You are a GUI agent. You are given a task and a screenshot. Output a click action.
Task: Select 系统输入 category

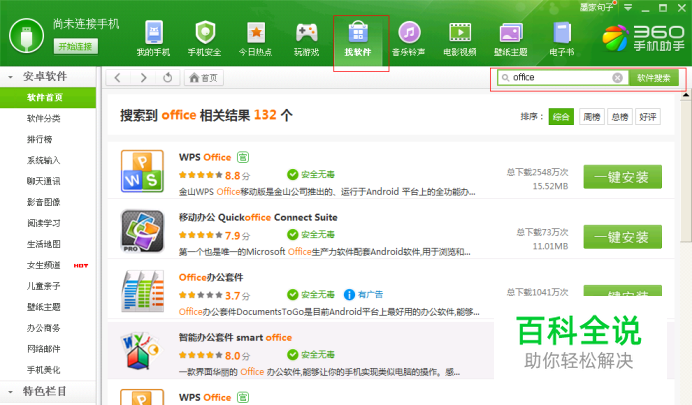(44, 160)
